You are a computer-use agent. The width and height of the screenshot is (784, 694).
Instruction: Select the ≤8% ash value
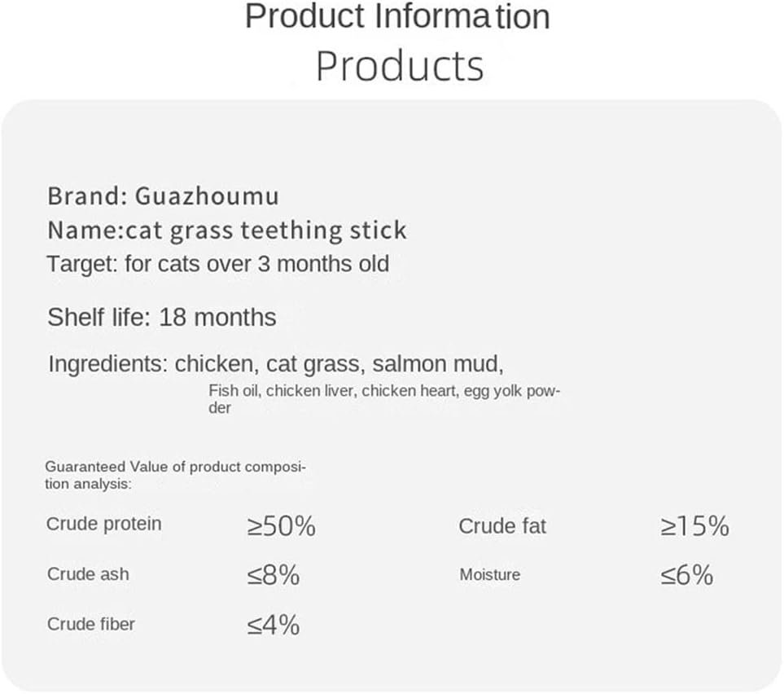pyautogui.click(x=274, y=576)
